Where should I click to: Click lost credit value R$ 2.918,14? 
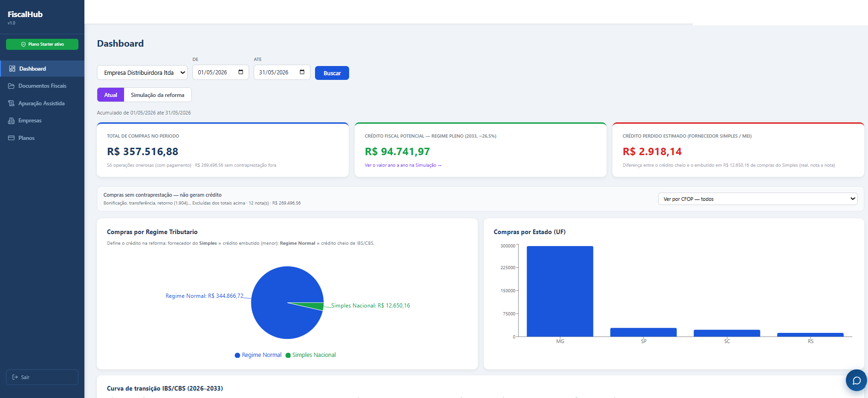tap(652, 151)
